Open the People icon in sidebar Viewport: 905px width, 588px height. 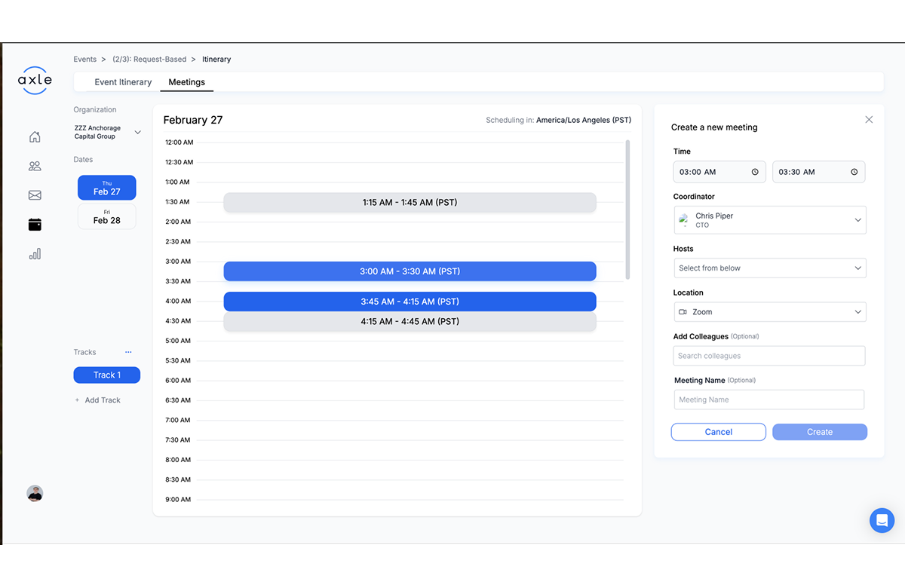click(35, 166)
